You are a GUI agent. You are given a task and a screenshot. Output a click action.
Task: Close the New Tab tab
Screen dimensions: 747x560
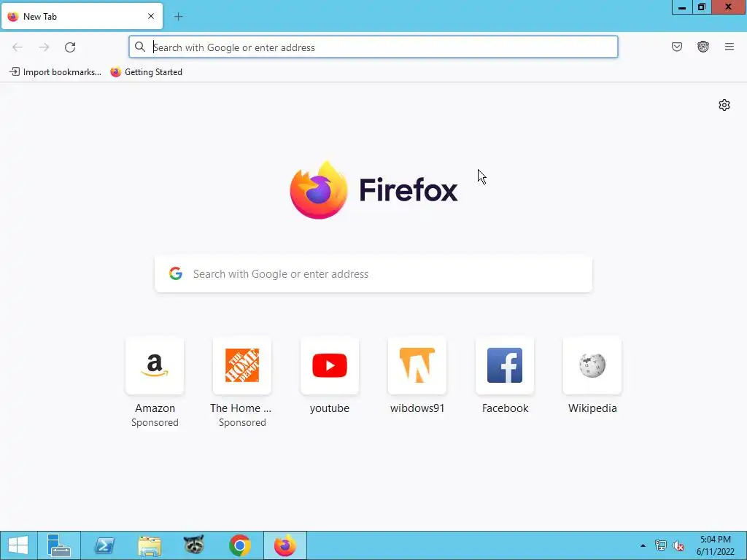(x=151, y=16)
